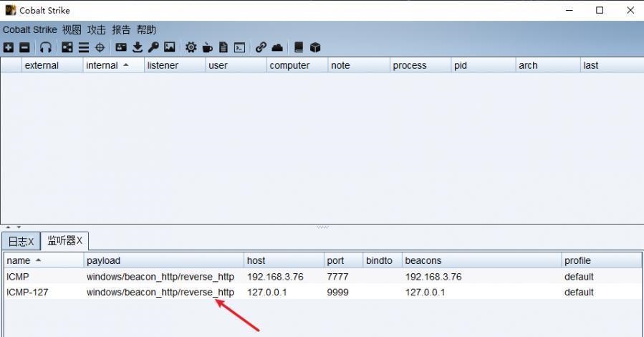The image size is (644, 337).
Task: Select the ICMP-127 listener name cell
Action: coord(44,293)
